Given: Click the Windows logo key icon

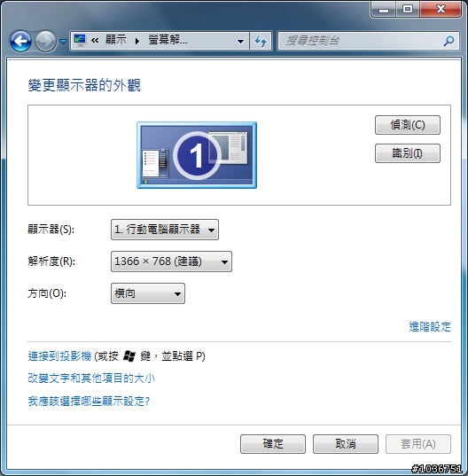Looking at the screenshot, I should click(129, 356).
